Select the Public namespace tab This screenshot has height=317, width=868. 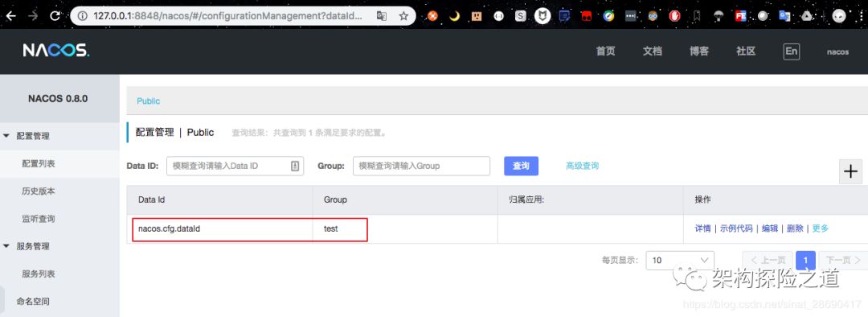pos(149,101)
